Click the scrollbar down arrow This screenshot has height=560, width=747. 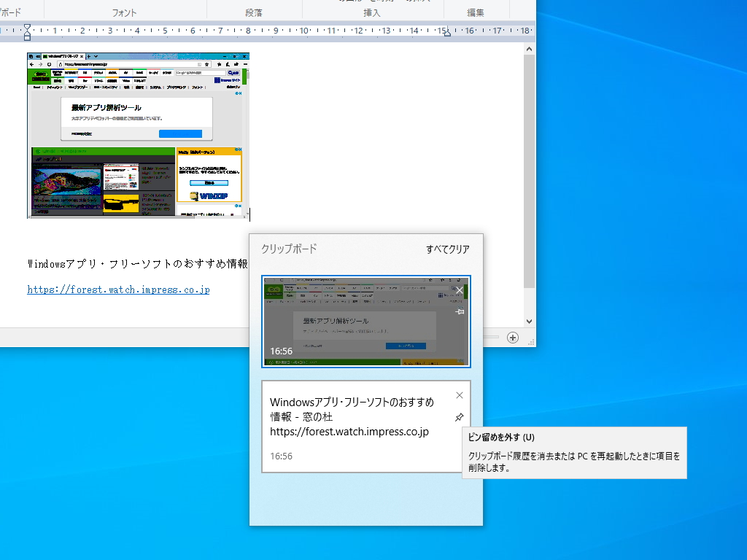point(530,320)
